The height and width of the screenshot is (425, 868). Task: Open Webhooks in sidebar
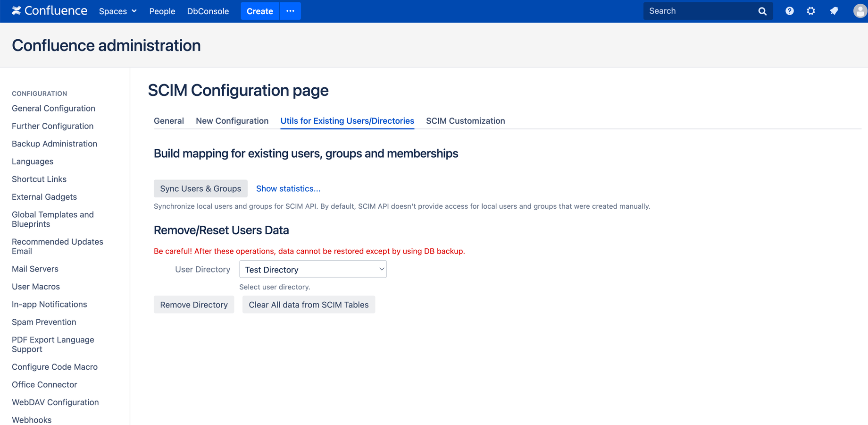pos(32,420)
